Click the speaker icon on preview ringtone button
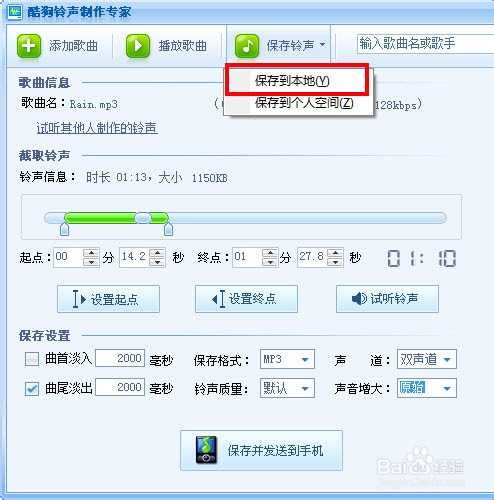Image resolution: width=494 pixels, height=500 pixels. (x=359, y=298)
